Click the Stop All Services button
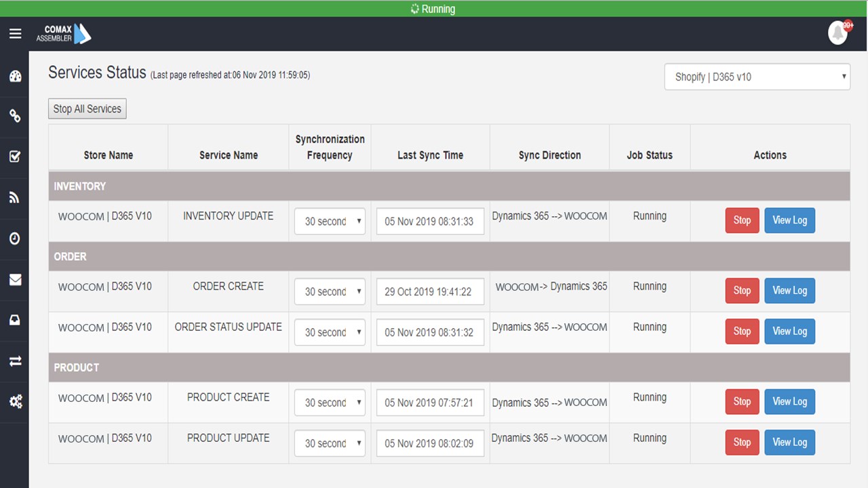Viewport: 868px width, 488px height. pos(87,108)
